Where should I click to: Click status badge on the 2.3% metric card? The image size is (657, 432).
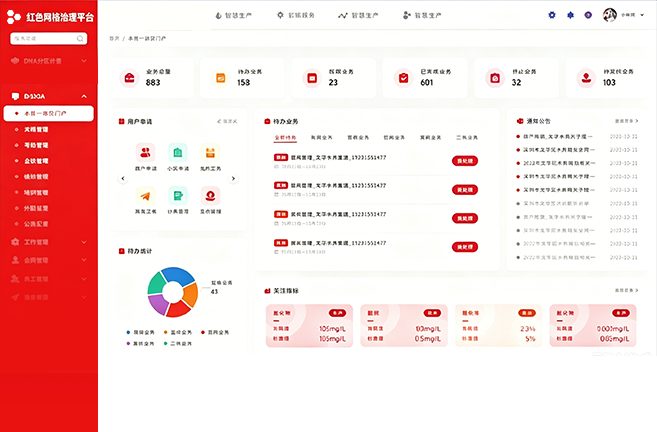pos(527,313)
